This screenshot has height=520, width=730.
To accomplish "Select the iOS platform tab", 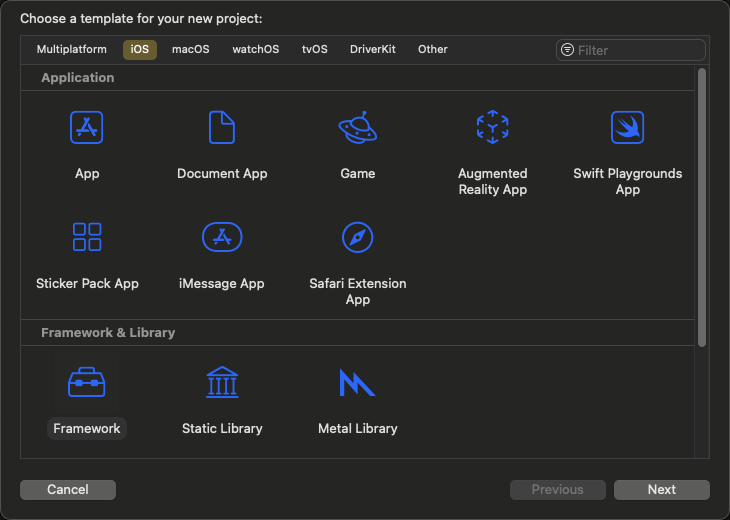I will 140,49.
